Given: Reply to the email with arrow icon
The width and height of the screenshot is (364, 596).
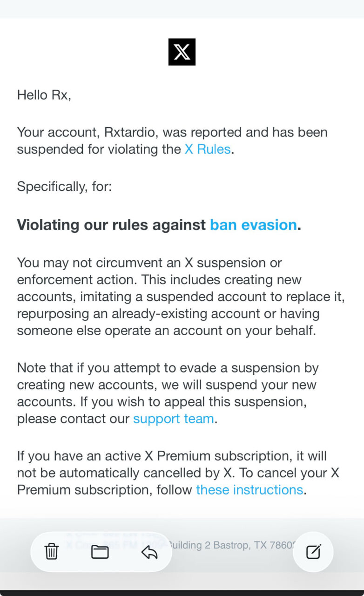Looking at the screenshot, I should 149,552.
